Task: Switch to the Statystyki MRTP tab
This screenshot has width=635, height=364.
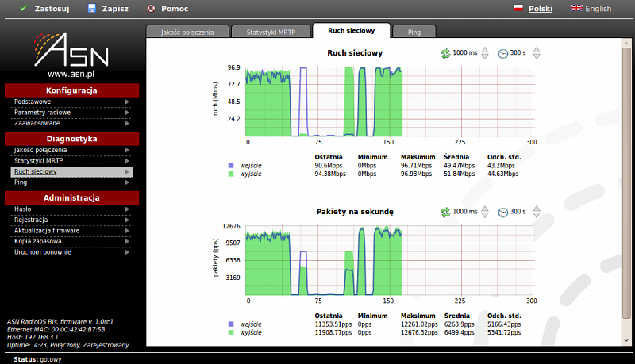Action: tap(271, 32)
